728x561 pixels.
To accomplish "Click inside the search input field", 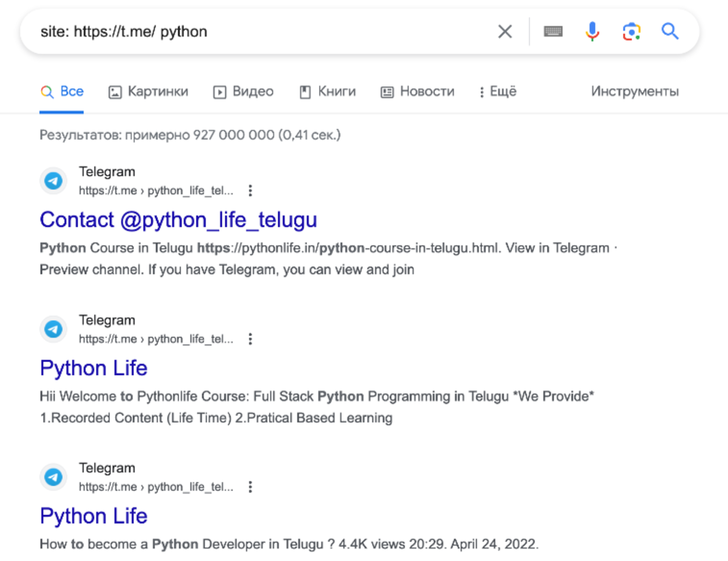I will point(214,32).
